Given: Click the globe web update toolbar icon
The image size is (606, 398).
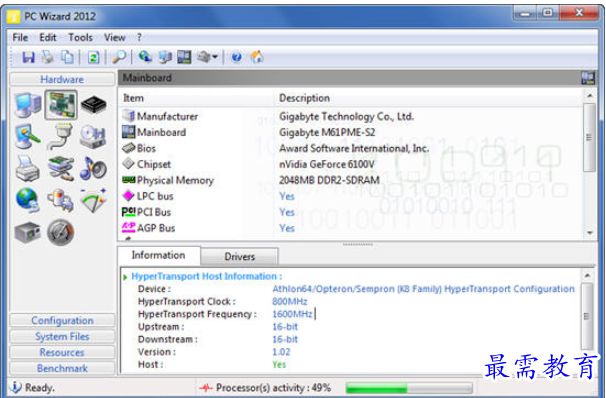Looking at the screenshot, I should (145, 57).
